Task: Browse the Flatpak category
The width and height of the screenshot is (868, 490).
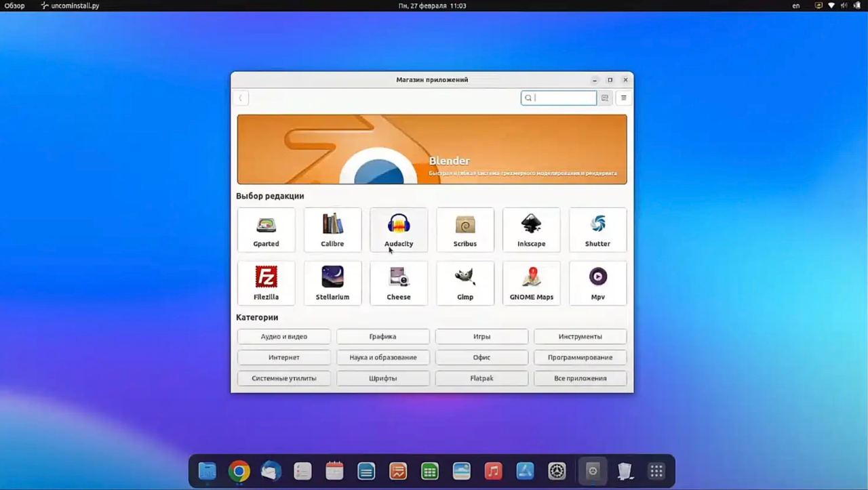Action: [x=481, y=378]
